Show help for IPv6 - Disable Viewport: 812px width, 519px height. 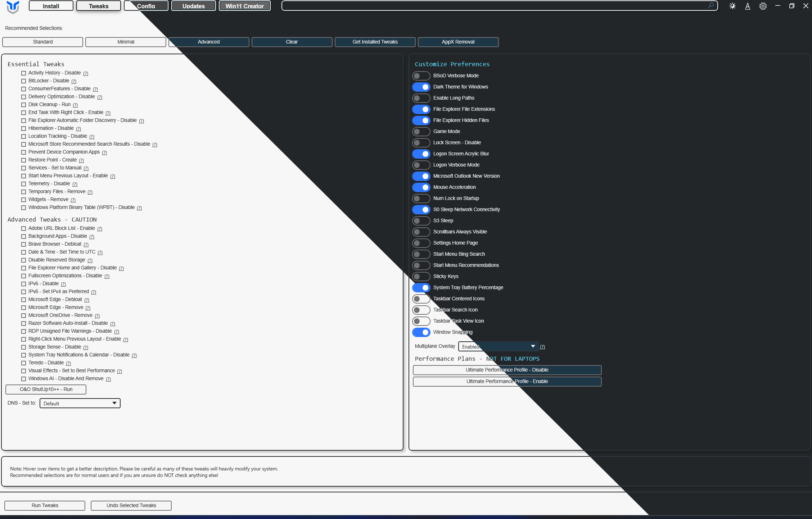pyautogui.click(x=63, y=284)
